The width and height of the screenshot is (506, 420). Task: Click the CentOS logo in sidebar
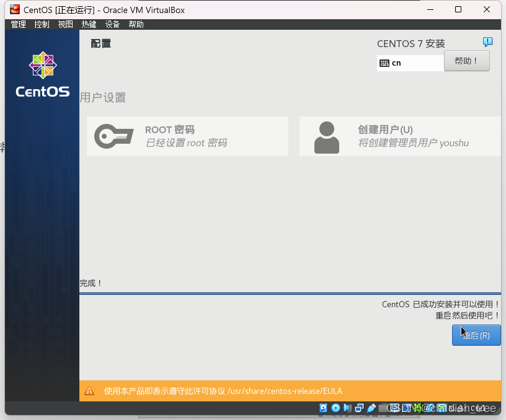click(x=43, y=74)
